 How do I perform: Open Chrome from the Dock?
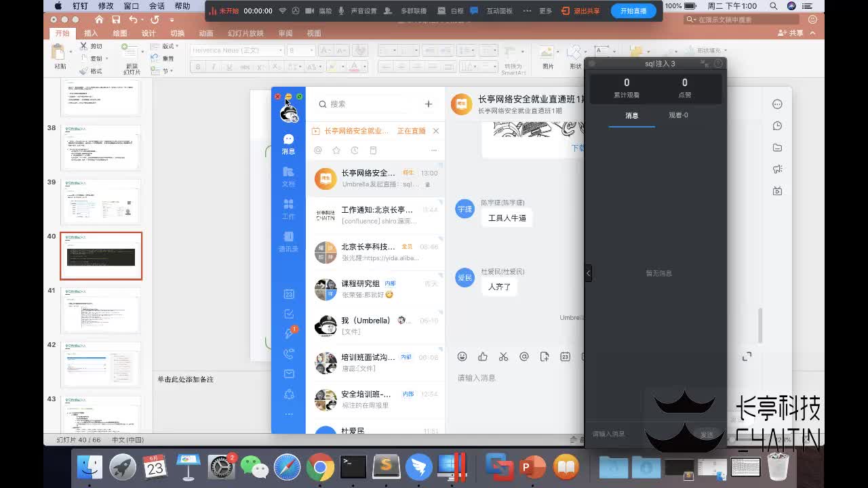[320, 467]
